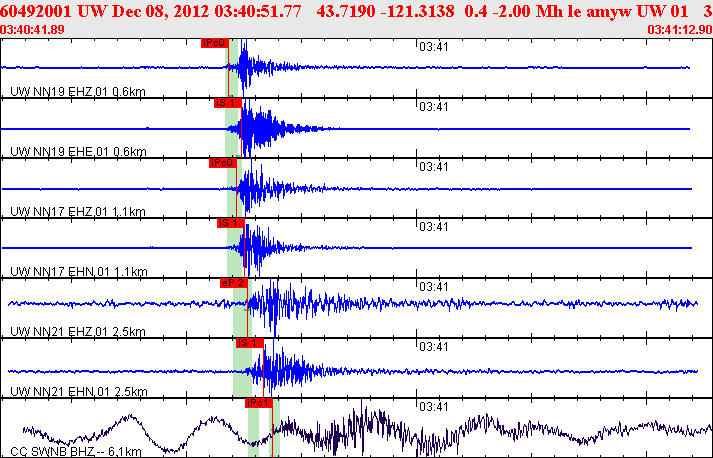Click the start time 03:40:41.89 label
This screenshot has height=458, width=713.
[x=34, y=29]
